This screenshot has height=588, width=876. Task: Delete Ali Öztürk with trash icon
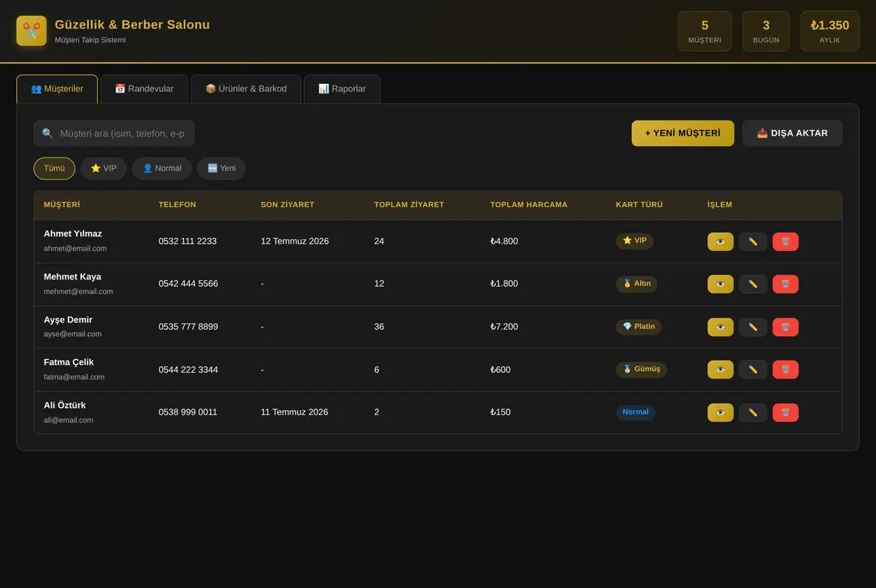point(785,412)
